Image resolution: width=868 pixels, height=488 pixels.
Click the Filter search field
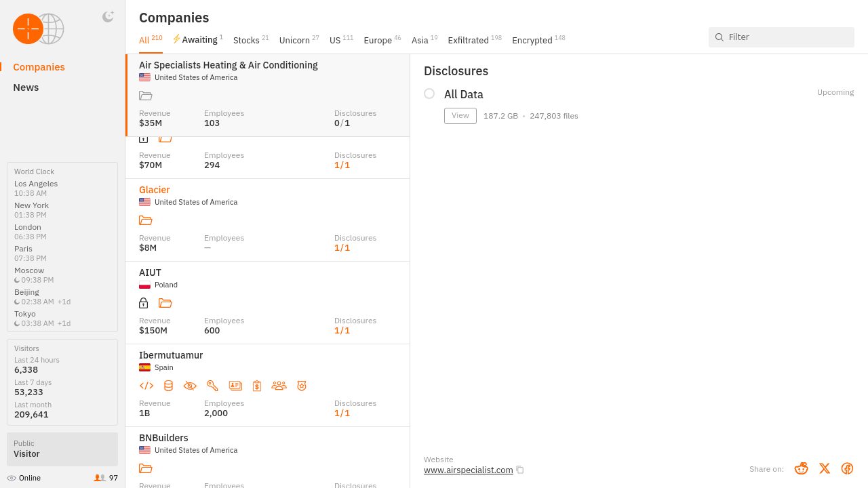[787, 37]
